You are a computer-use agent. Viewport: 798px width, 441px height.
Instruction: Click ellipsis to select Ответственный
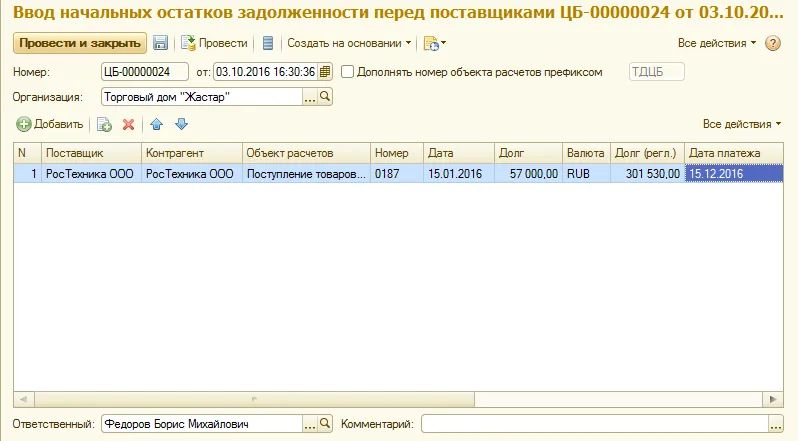(x=310, y=424)
